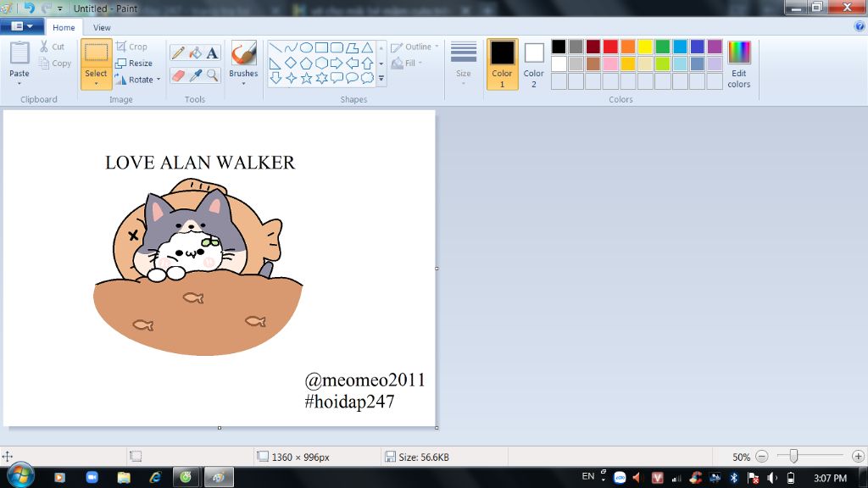Screen dimensions: 868x488
Task: Choose the Left arrow shape
Action: click(x=352, y=64)
